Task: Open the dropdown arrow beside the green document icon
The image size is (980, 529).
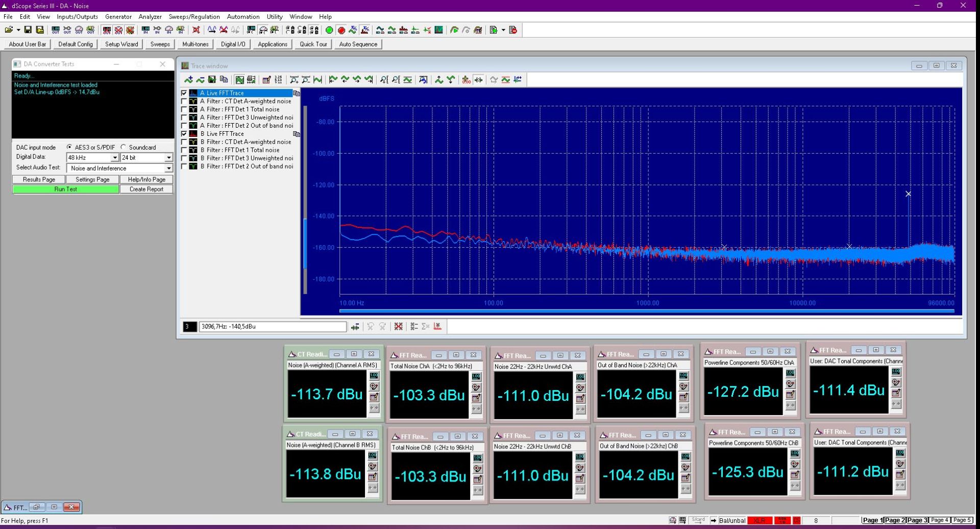Action: (x=503, y=30)
